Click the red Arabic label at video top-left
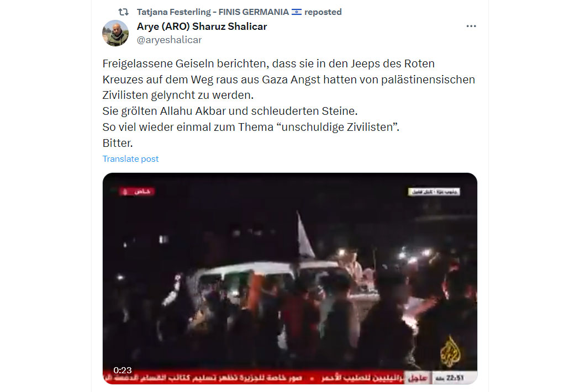Screen dimensions: 580x392 tap(137, 191)
